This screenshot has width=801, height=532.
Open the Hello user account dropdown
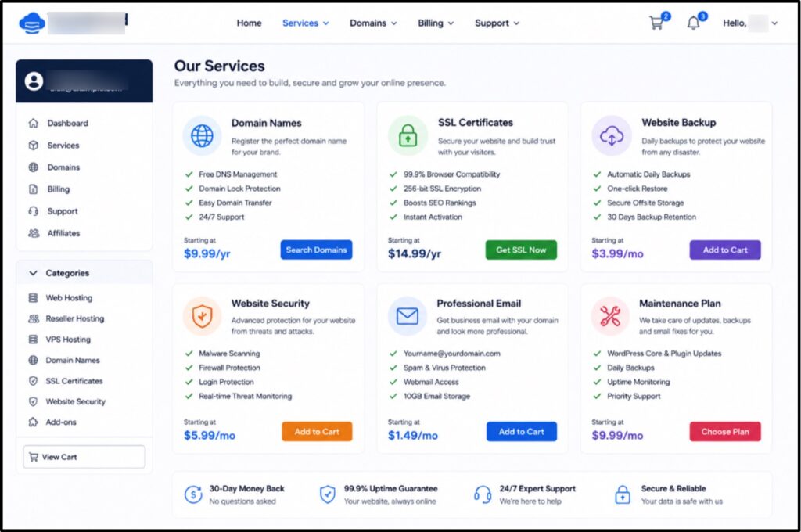750,23
